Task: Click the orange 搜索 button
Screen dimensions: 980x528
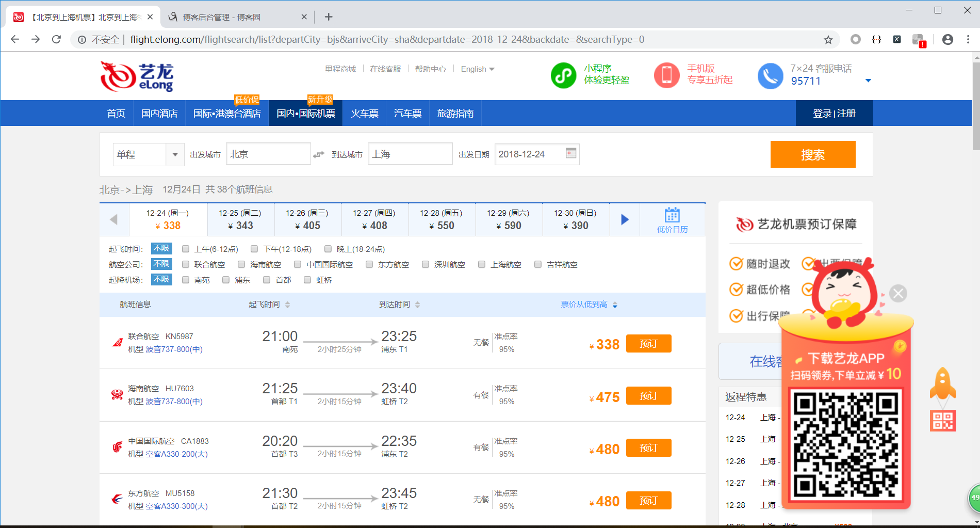Action: click(813, 154)
